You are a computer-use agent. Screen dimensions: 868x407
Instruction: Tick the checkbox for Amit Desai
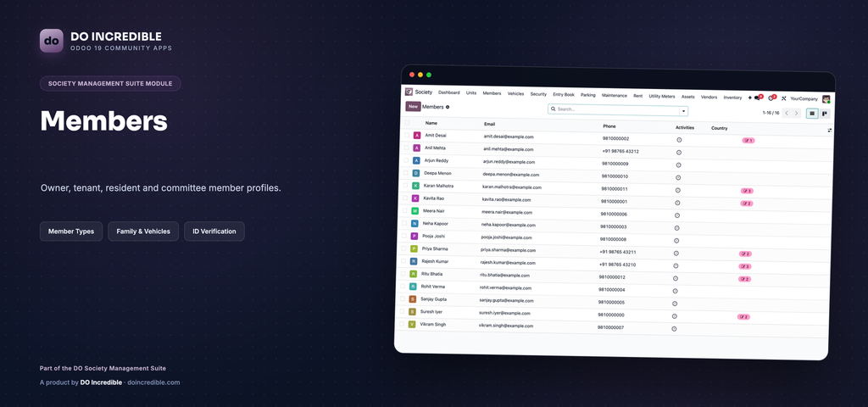(x=407, y=135)
